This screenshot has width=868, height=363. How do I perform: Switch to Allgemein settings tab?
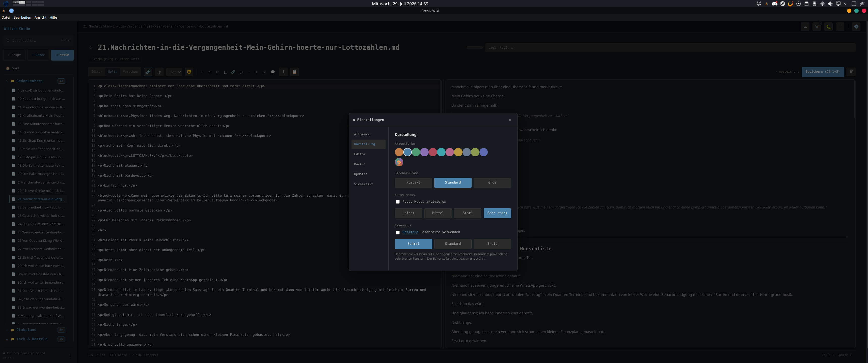coord(368,134)
